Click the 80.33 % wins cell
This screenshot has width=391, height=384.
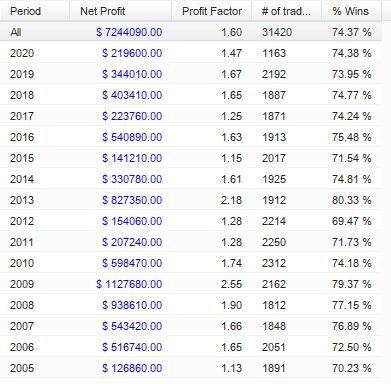pyautogui.click(x=352, y=200)
